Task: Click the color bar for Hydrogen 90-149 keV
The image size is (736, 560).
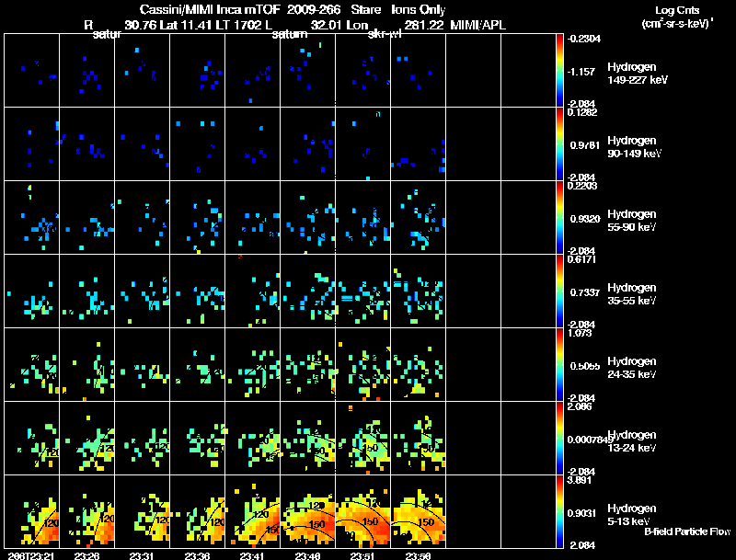Action: 559,144
